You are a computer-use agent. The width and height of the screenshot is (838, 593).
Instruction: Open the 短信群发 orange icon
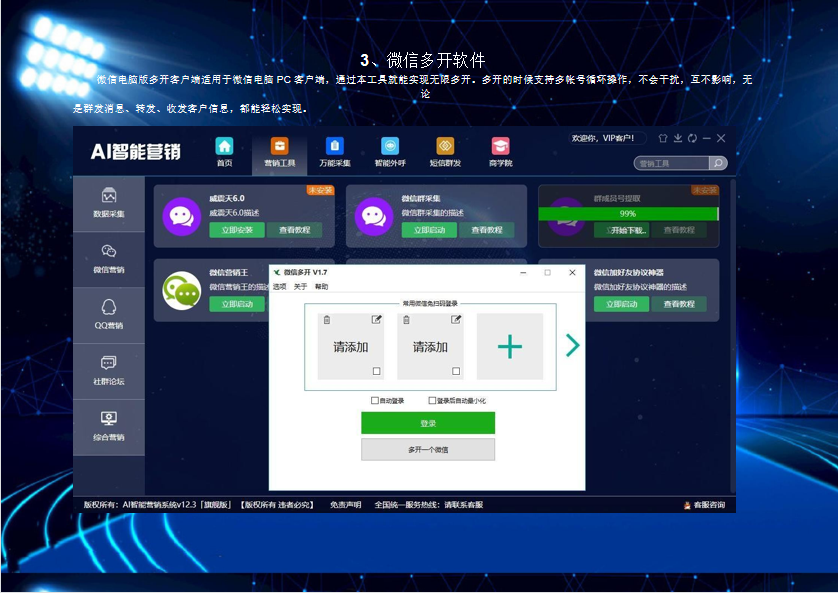(445, 146)
